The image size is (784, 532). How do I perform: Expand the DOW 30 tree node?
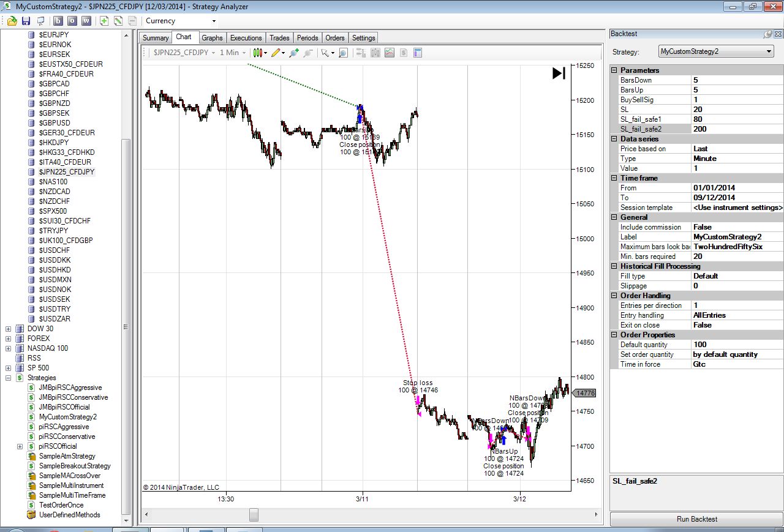[x=8, y=329]
